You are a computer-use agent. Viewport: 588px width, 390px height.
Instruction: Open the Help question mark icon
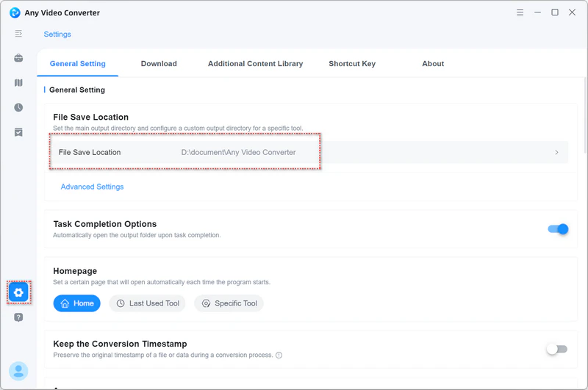tap(18, 317)
